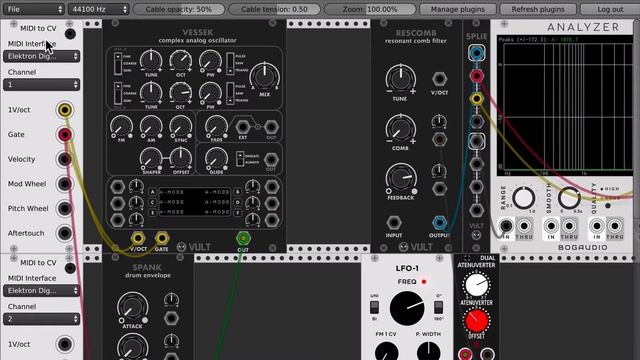Adjust the Cable opacity slider
The image size is (640, 360).
pos(179,9)
